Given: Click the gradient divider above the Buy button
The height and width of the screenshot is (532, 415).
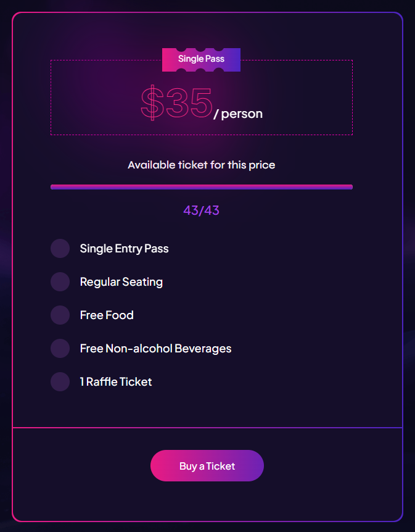Looking at the screenshot, I should [207, 427].
